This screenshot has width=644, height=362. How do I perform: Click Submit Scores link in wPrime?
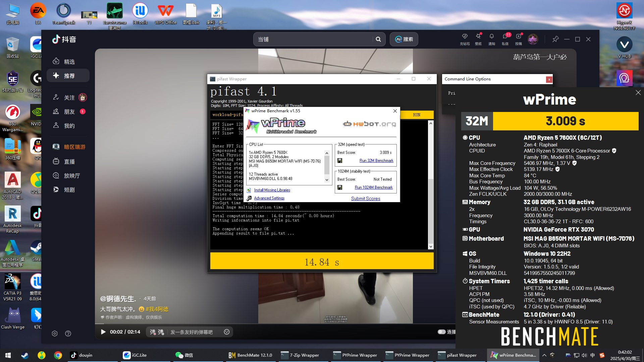tap(366, 198)
